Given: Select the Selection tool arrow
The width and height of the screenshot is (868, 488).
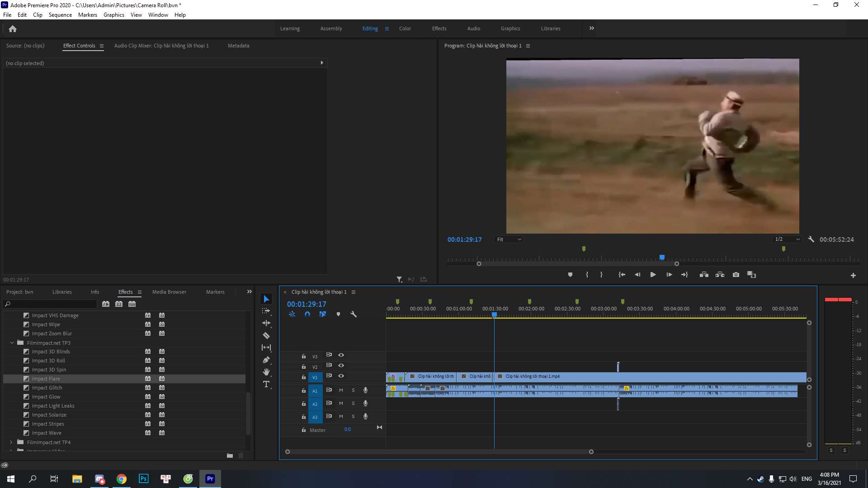Looking at the screenshot, I should [266, 299].
